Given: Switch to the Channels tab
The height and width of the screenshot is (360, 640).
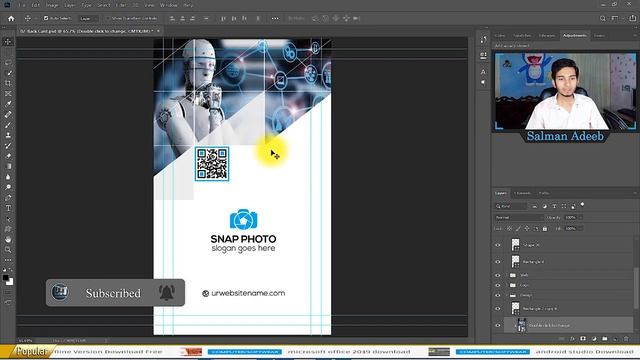Looking at the screenshot, I should click(x=522, y=193).
